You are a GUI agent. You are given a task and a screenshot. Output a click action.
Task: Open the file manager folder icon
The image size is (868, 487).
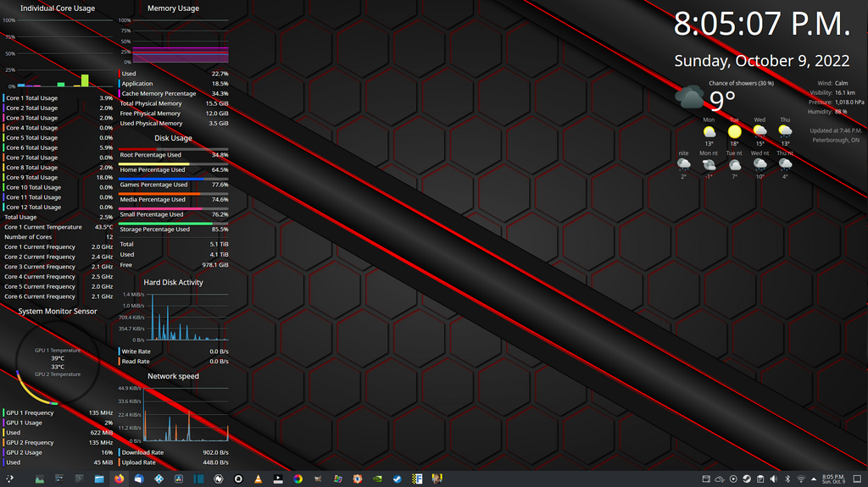coord(99,479)
